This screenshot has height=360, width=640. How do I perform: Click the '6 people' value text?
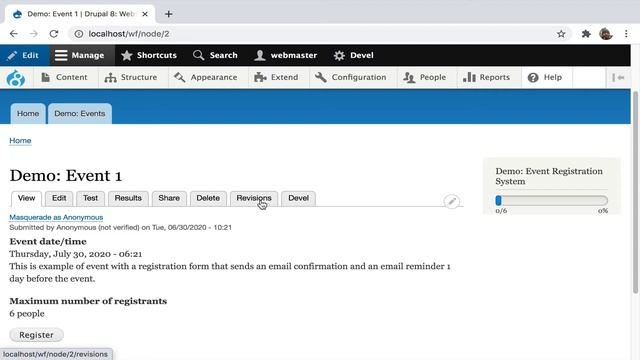tap(27, 314)
